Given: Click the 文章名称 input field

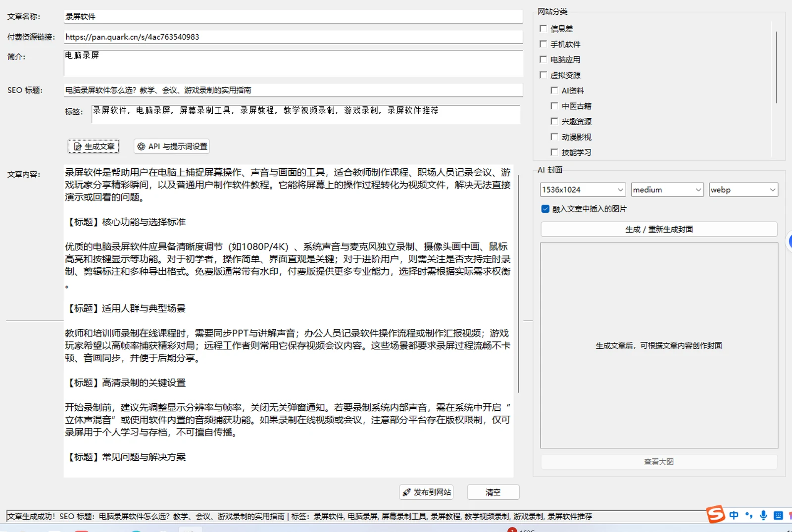Looking at the screenshot, I should pos(293,16).
